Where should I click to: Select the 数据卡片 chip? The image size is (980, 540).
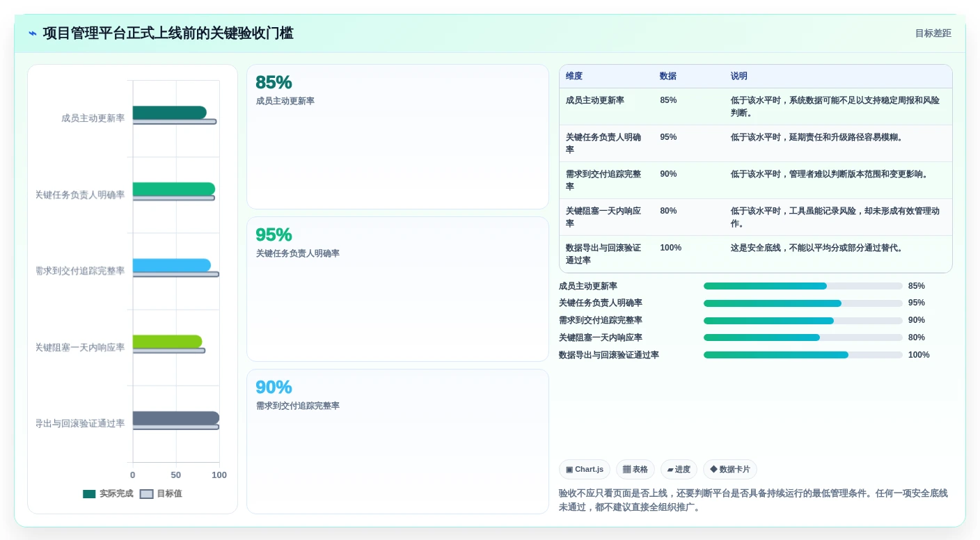point(730,470)
